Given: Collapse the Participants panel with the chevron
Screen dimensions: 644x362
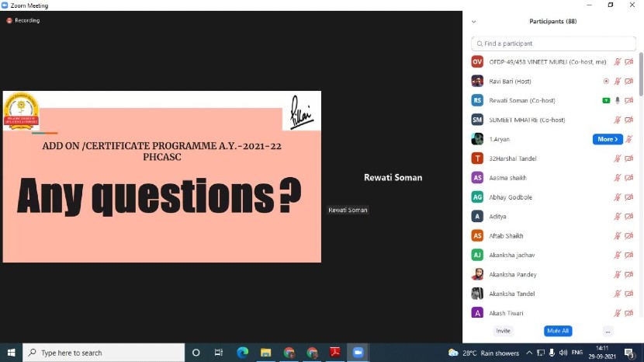Looking at the screenshot, I should pos(473,22).
